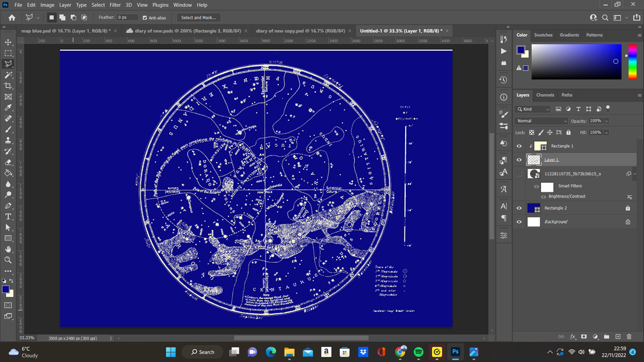Screen dimensions: 644x362
Task: Collapse the smart object's filter list
Action: [635, 174]
